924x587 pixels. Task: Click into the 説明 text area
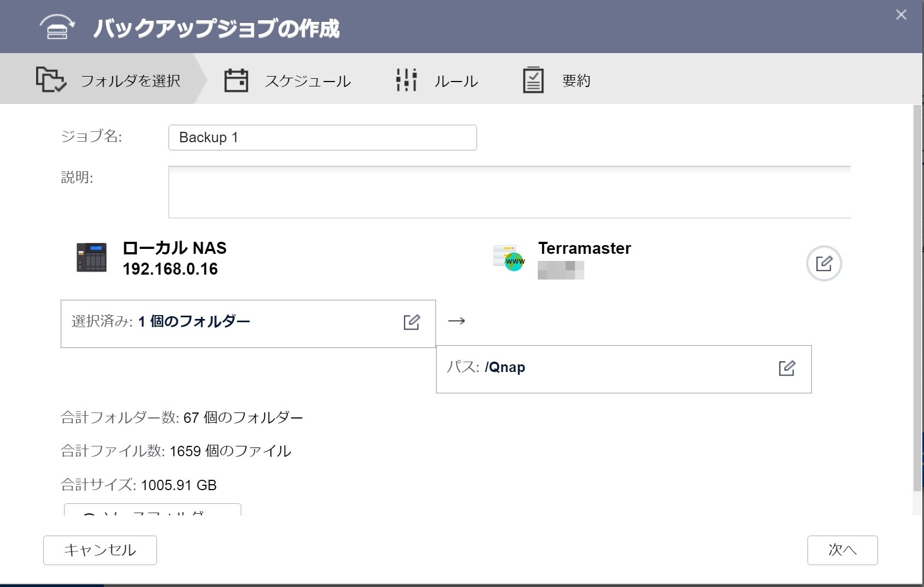click(x=509, y=192)
